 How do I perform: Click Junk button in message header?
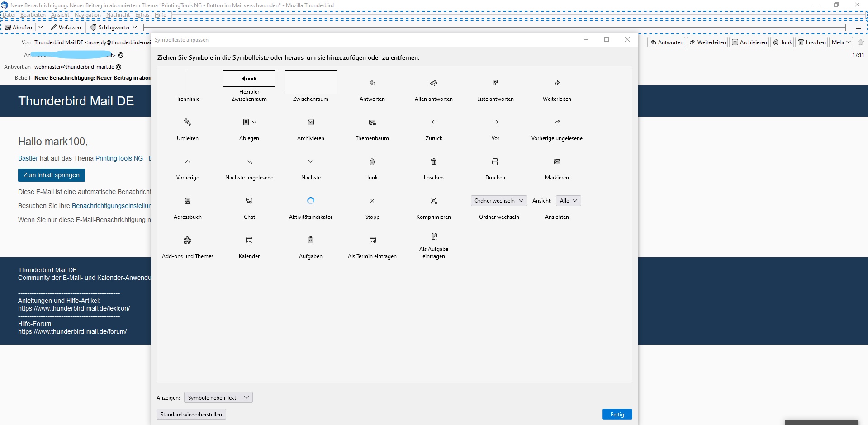pyautogui.click(x=783, y=42)
